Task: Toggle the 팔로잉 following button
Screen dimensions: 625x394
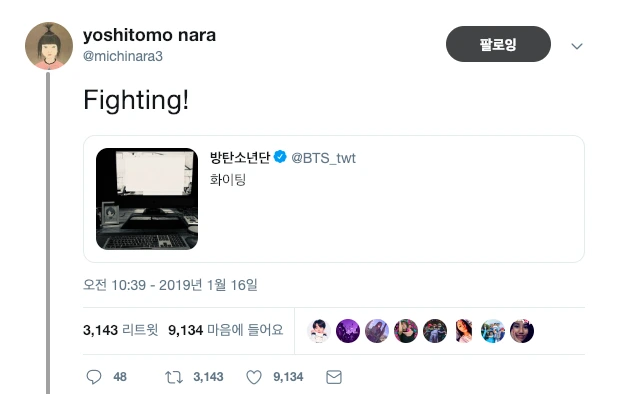Action: pos(498,44)
